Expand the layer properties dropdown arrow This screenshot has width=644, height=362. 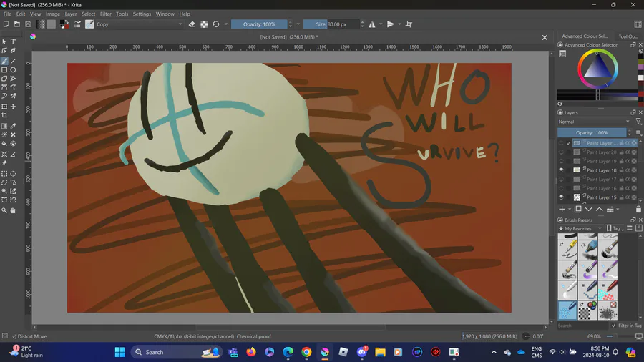tap(618, 210)
